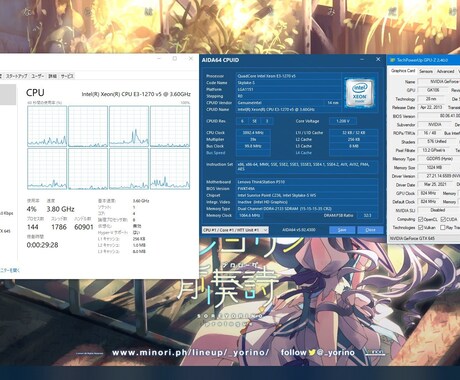Click the Bus Clock value 99.8 MHz
The height and width of the screenshot is (380, 460).
[x=253, y=146]
